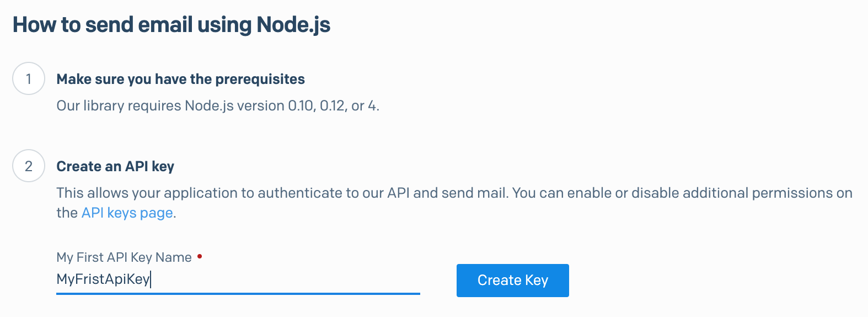Select the 'Make sure you have the prerequisites' heading
Image resolution: width=868 pixels, height=317 pixels.
(181, 80)
